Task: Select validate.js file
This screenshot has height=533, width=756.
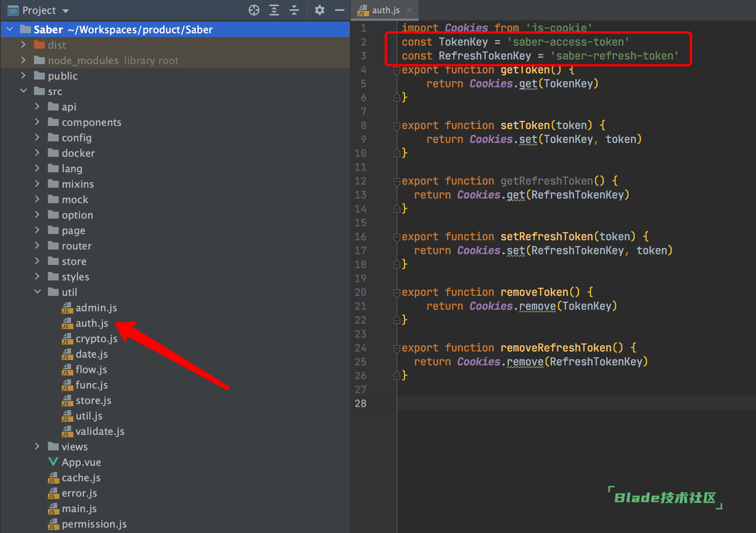Action: [x=100, y=431]
